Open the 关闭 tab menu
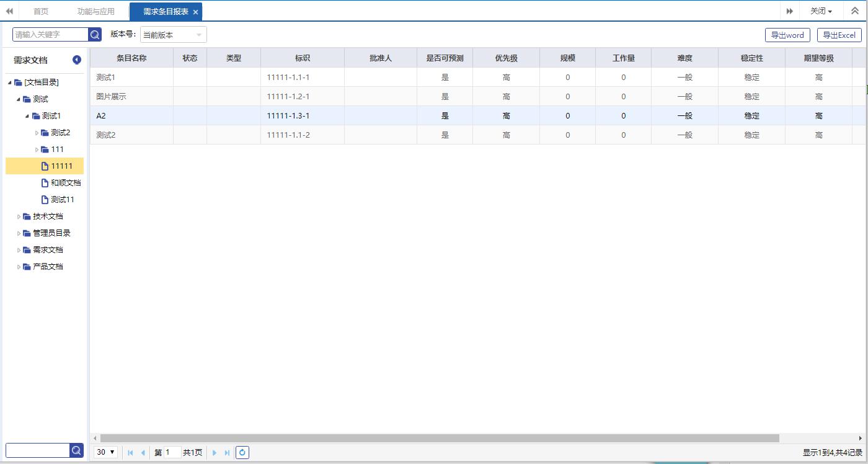 pos(821,11)
